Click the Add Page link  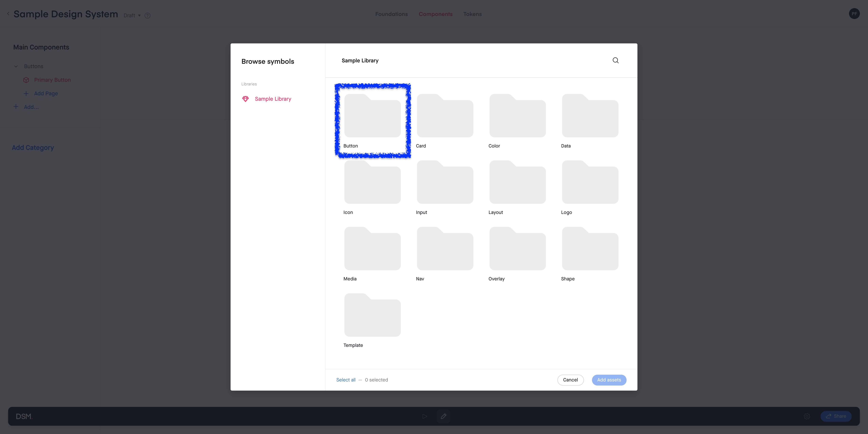[46, 93]
